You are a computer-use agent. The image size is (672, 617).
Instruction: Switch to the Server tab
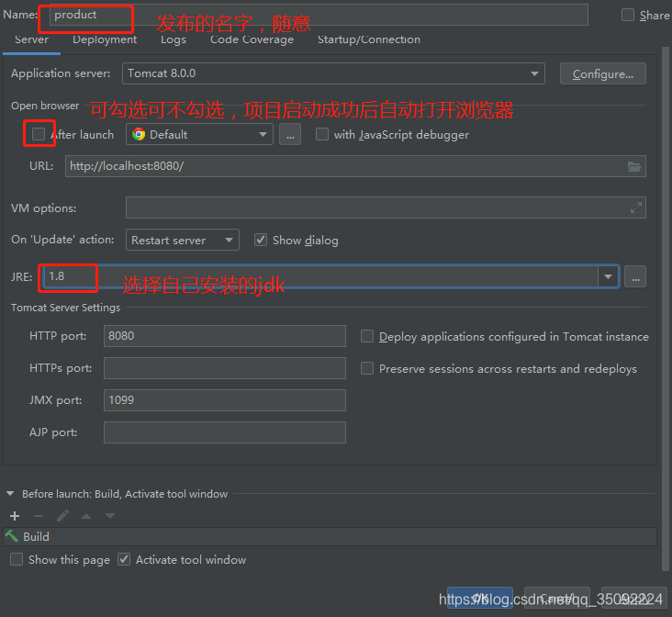coord(31,39)
